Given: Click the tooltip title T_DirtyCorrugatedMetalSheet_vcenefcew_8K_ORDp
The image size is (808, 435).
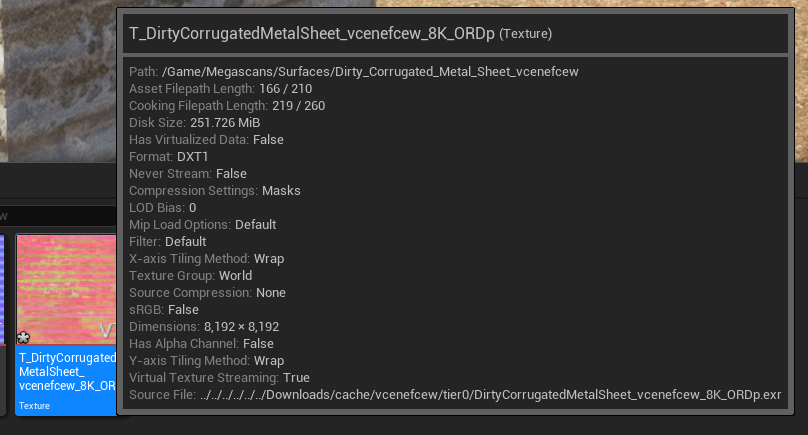Looking at the screenshot, I should [312, 34].
